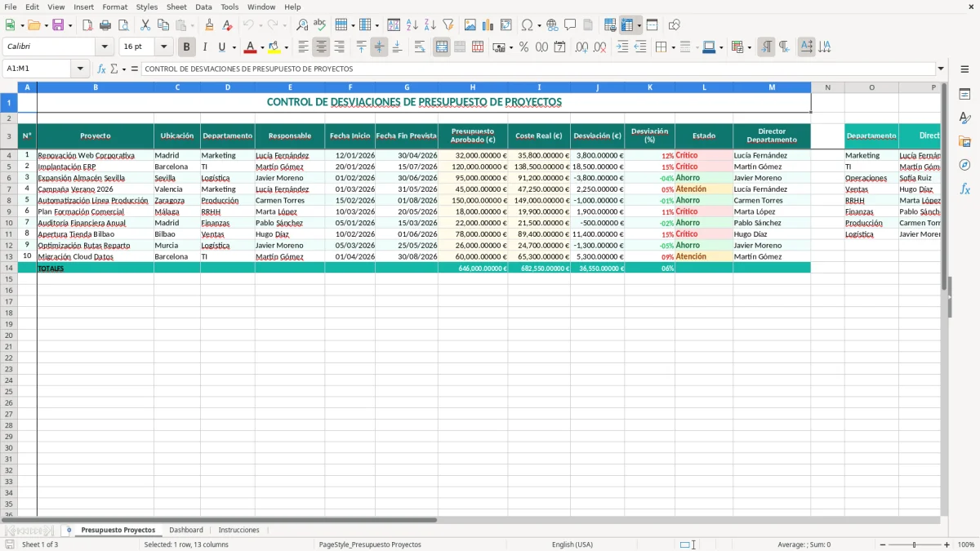The width and height of the screenshot is (980, 551).
Task: Click the Save document icon
Action: tap(58, 25)
